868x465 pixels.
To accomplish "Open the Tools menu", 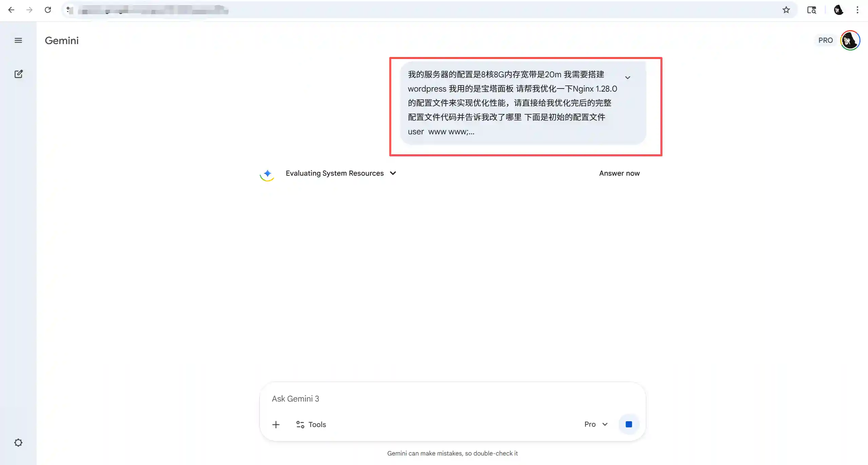I will (311, 424).
